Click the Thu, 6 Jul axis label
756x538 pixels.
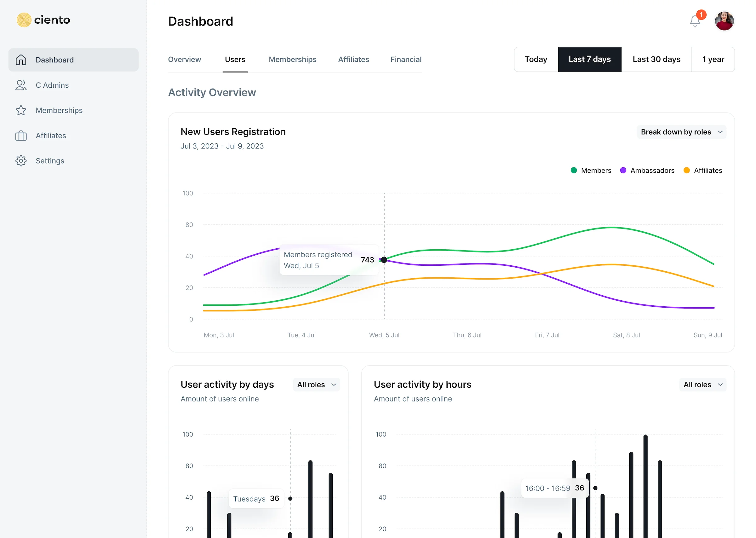pyautogui.click(x=467, y=335)
